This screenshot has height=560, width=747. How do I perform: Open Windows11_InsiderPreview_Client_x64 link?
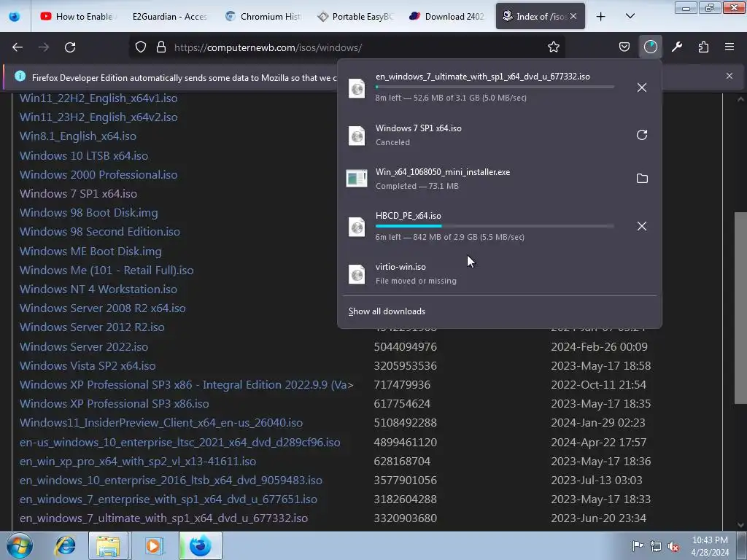coord(161,423)
